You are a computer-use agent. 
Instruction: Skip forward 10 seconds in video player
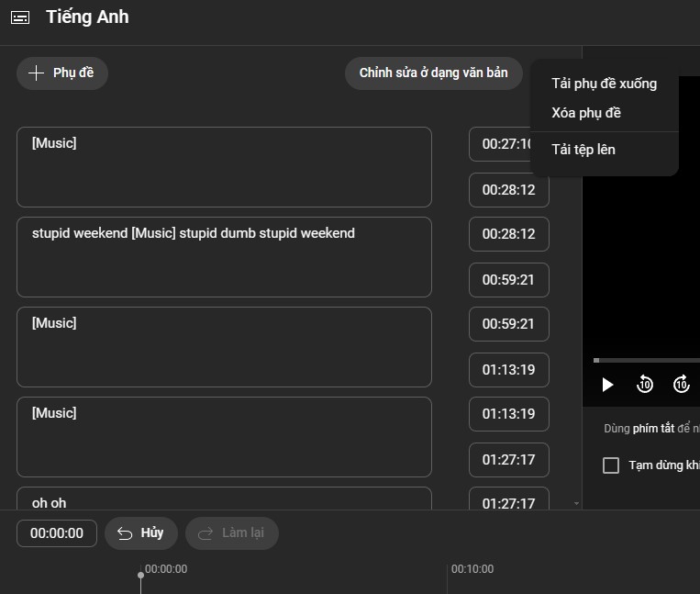point(681,385)
